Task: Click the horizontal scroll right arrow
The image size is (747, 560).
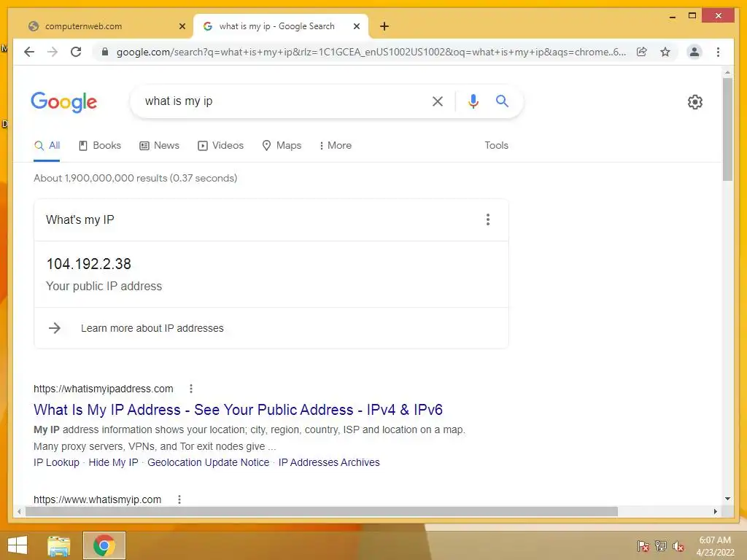Action: [x=715, y=511]
